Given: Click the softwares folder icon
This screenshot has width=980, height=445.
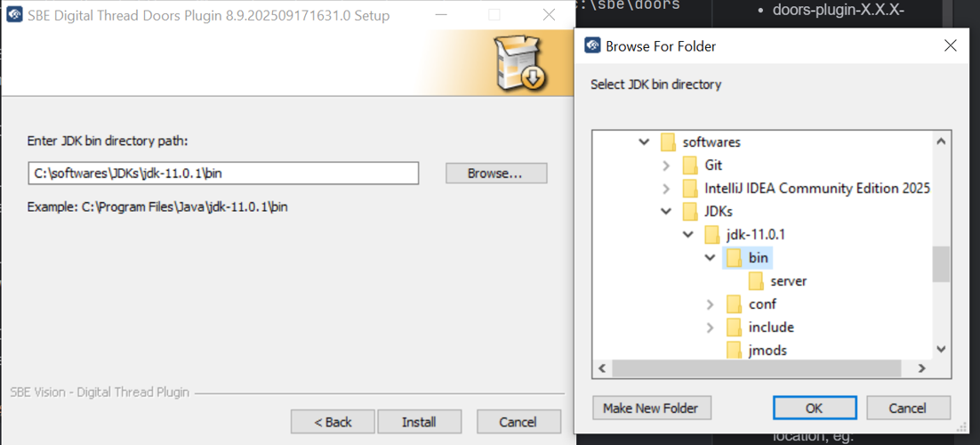Looking at the screenshot, I should [x=668, y=142].
